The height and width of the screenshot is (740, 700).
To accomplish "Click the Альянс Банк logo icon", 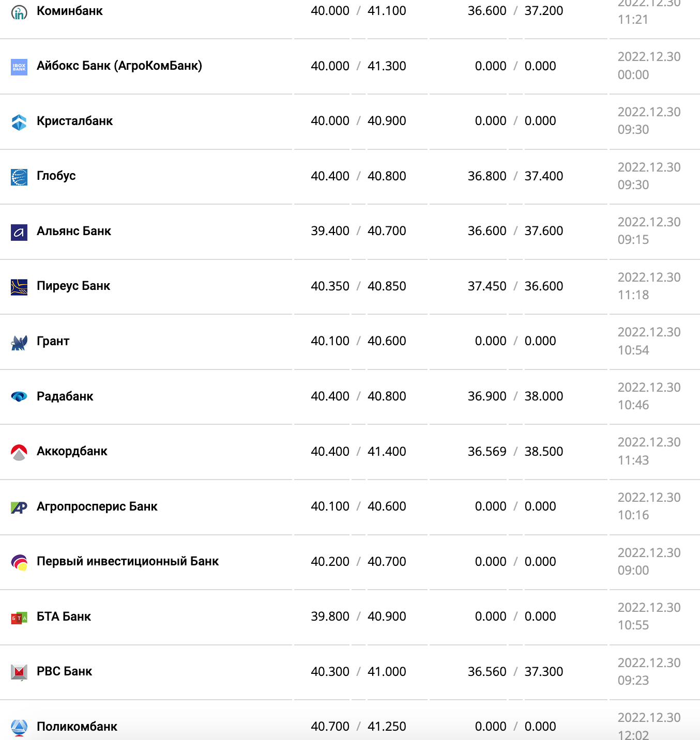I will 19,232.
